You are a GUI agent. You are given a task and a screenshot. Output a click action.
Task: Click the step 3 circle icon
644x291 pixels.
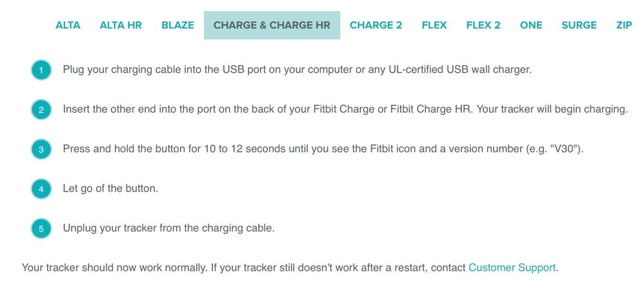[x=41, y=150]
